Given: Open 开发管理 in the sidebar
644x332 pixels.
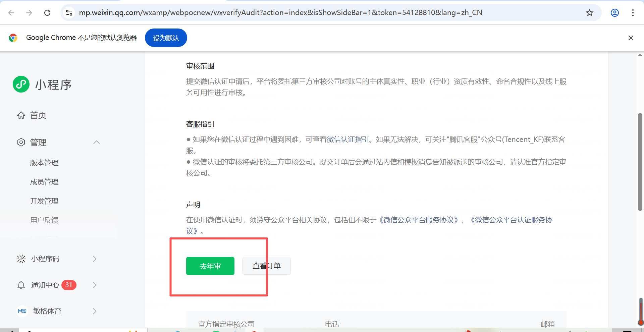Looking at the screenshot, I should coord(44,201).
